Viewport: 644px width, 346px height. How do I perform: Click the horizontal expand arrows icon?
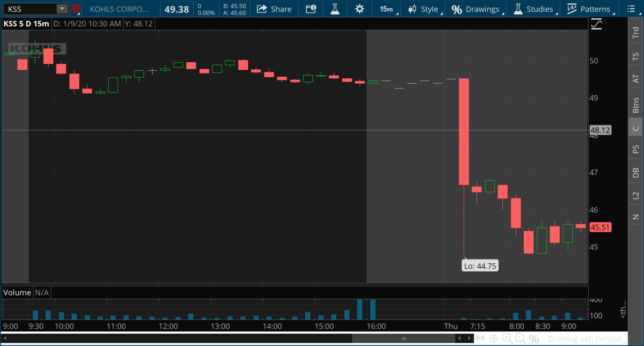(x=480, y=338)
